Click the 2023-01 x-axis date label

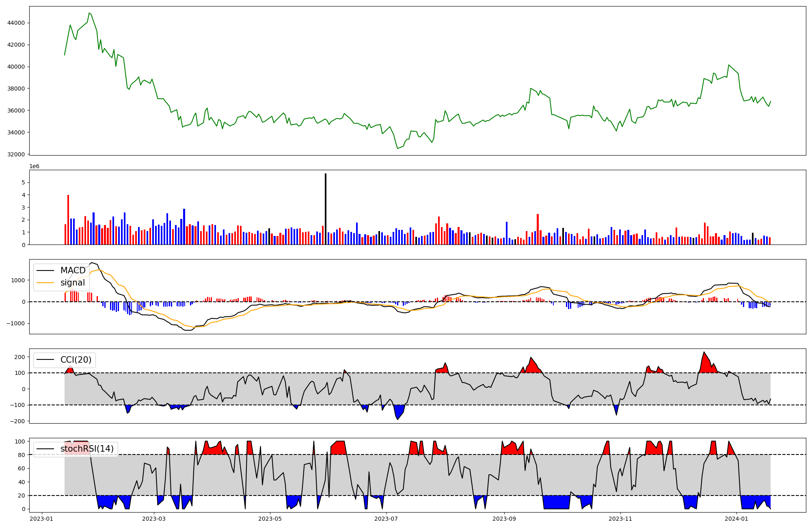click(x=41, y=519)
